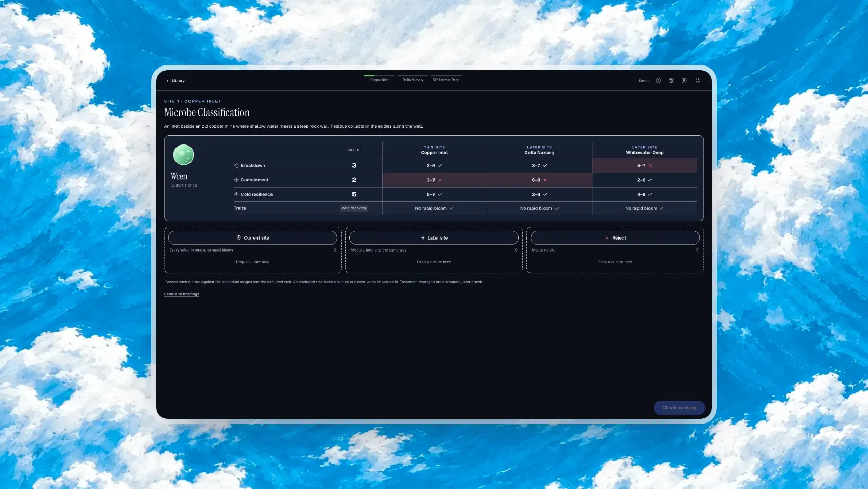Click the "Saved" status text

(644, 81)
